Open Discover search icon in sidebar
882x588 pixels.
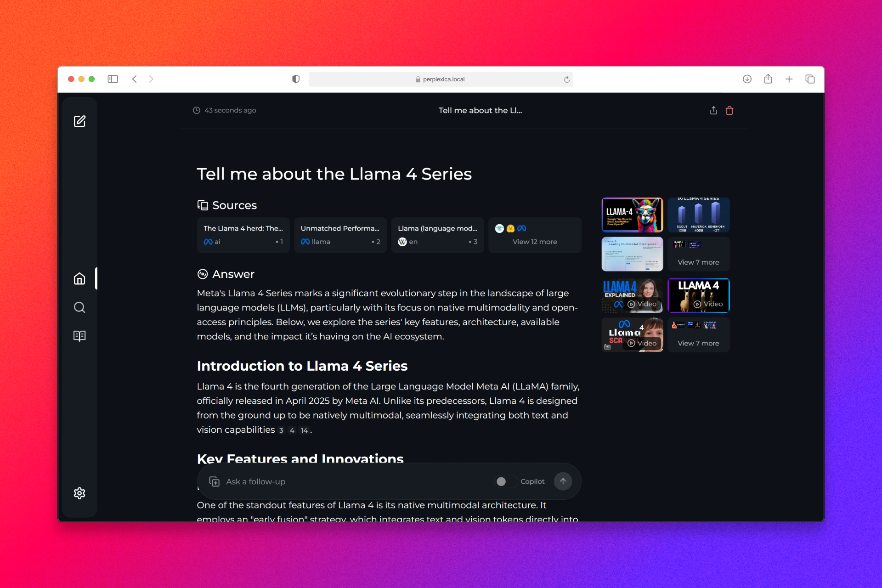pos(79,307)
